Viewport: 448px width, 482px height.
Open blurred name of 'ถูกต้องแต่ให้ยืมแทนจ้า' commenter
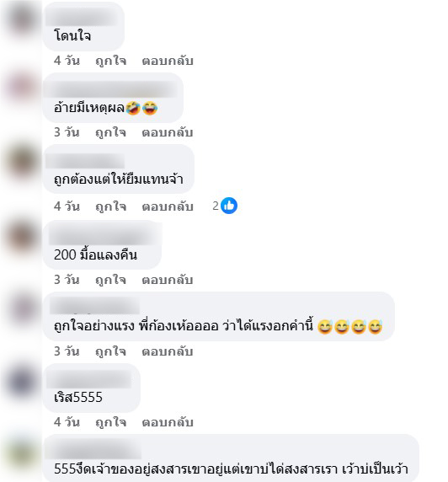click(x=85, y=161)
